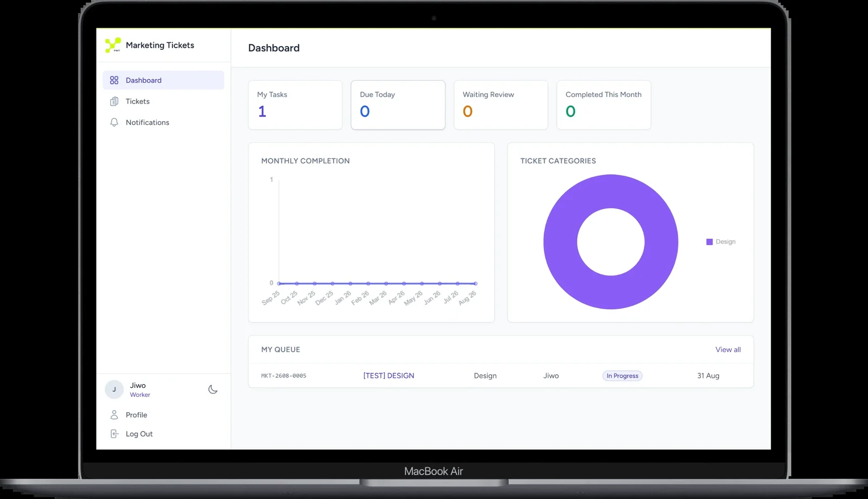The width and height of the screenshot is (868, 499).
Task: Click the 31 Aug due date
Action: (x=708, y=376)
